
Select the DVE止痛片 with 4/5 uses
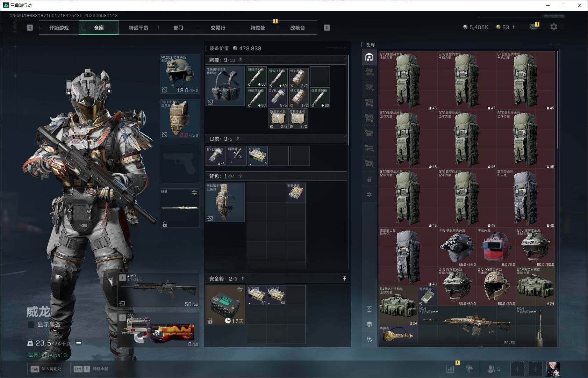coord(216,156)
